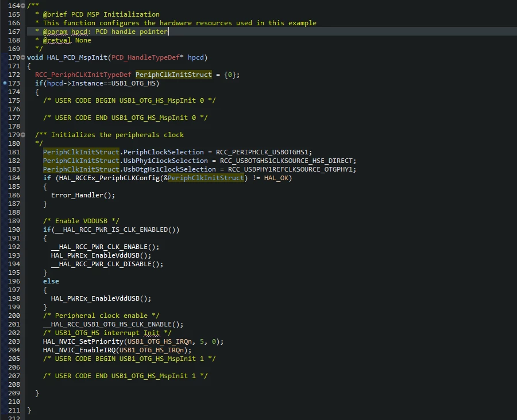
Task: Click the breakpoint marker on line 173
Action: click(x=5, y=83)
